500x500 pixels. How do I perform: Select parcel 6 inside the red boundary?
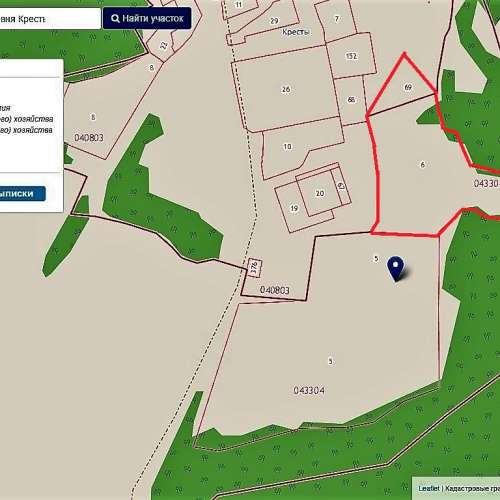coord(423,164)
